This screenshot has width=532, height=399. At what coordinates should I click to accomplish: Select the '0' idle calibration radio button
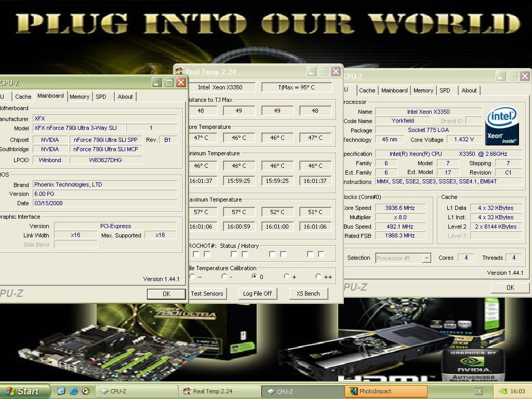pos(254,276)
